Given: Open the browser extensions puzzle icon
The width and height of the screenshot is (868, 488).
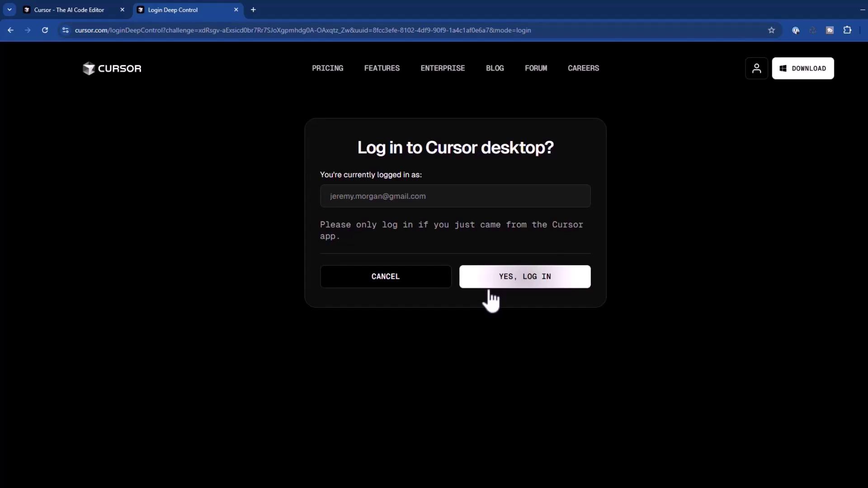Looking at the screenshot, I should pos(847,30).
